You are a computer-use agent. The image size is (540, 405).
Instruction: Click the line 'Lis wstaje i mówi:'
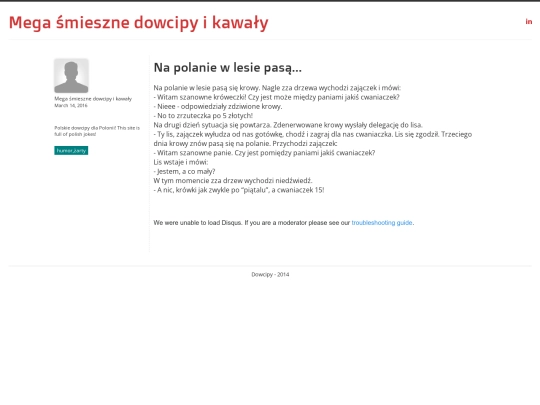click(181, 162)
